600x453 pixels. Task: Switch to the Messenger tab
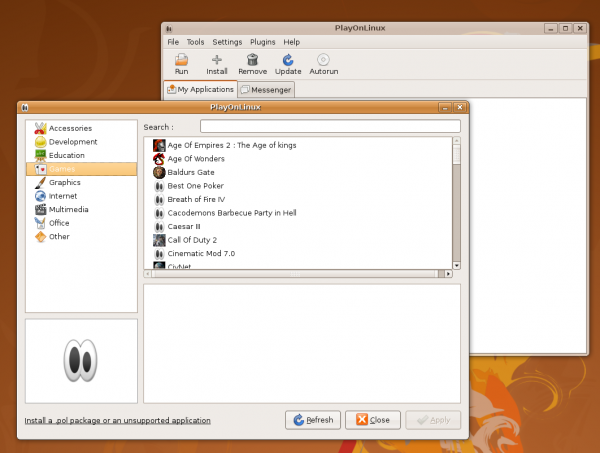click(x=266, y=90)
